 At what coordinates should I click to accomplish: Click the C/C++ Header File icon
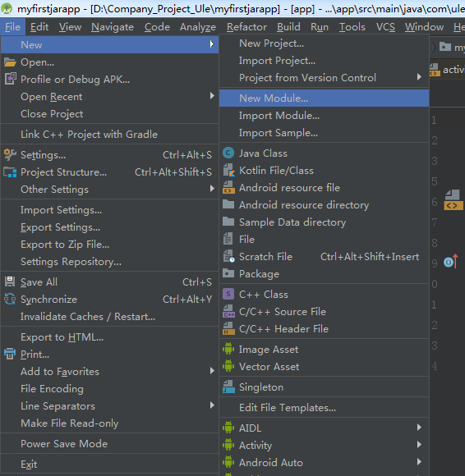[x=228, y=328]
